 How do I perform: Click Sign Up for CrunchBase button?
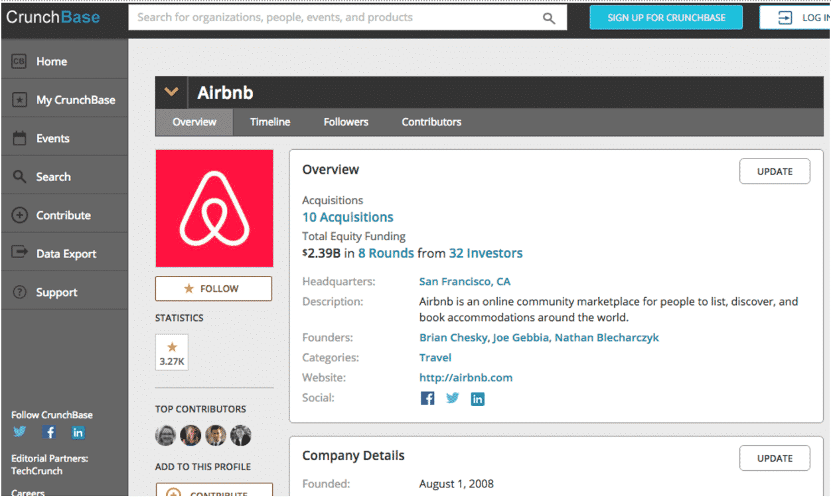[x=666, y=18]
